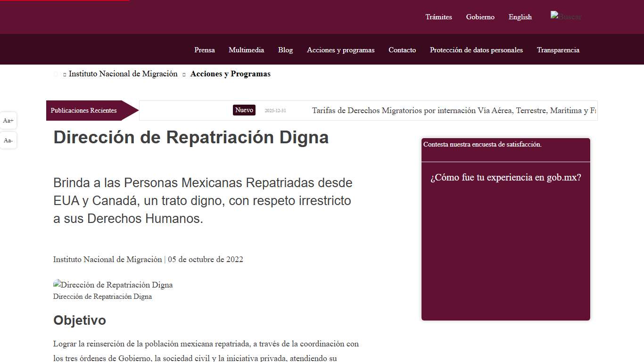Open Acciones y programas in navigation bar

(340, 50)
